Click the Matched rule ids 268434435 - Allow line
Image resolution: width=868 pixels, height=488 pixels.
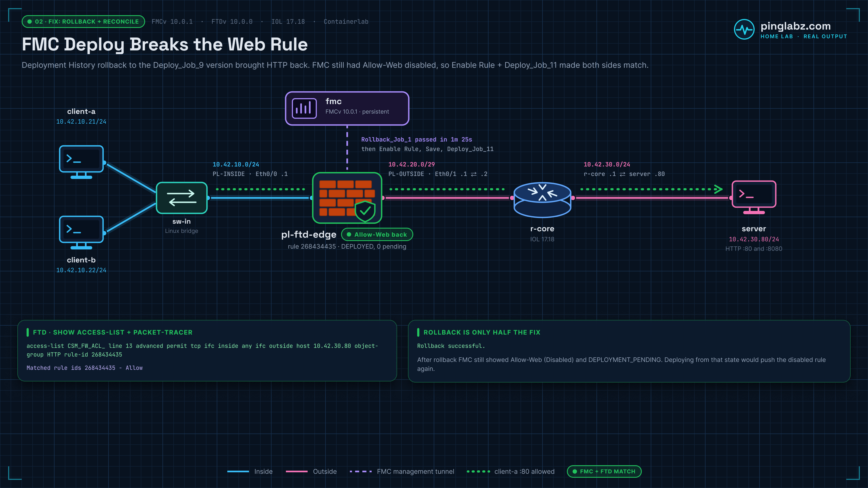85,368
